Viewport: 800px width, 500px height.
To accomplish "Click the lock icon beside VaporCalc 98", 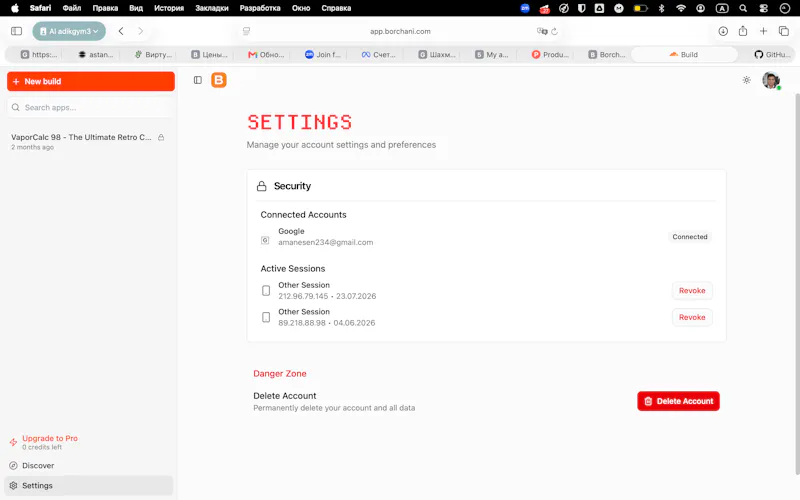I will [x=161, y=137].
